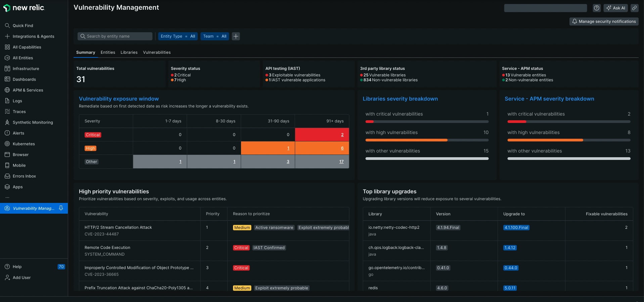Open Logs icon in sidebar
The width and height of the screenshot is (644, 302).
pyautogui.click(x=7, y=101)
